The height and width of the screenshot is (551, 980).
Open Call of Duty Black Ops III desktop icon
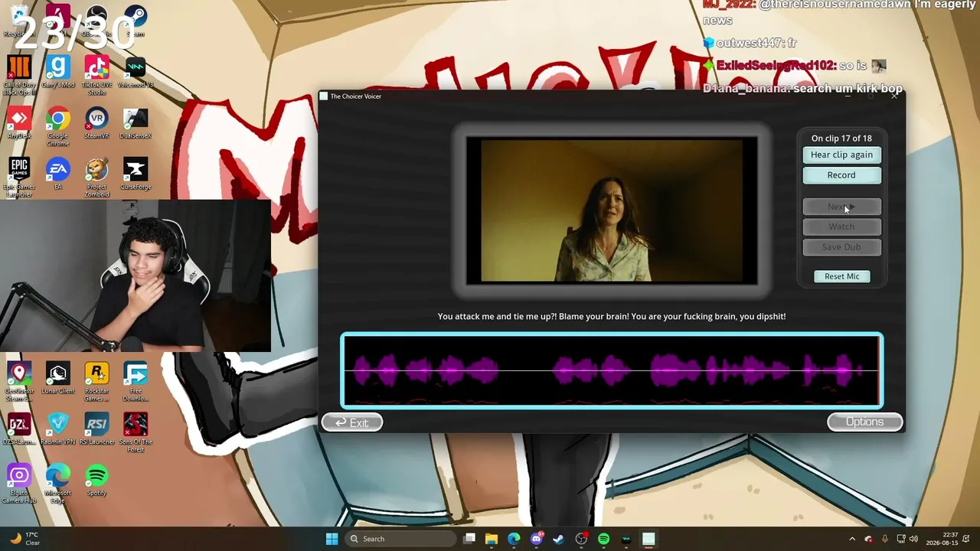(x=19, y=75)
